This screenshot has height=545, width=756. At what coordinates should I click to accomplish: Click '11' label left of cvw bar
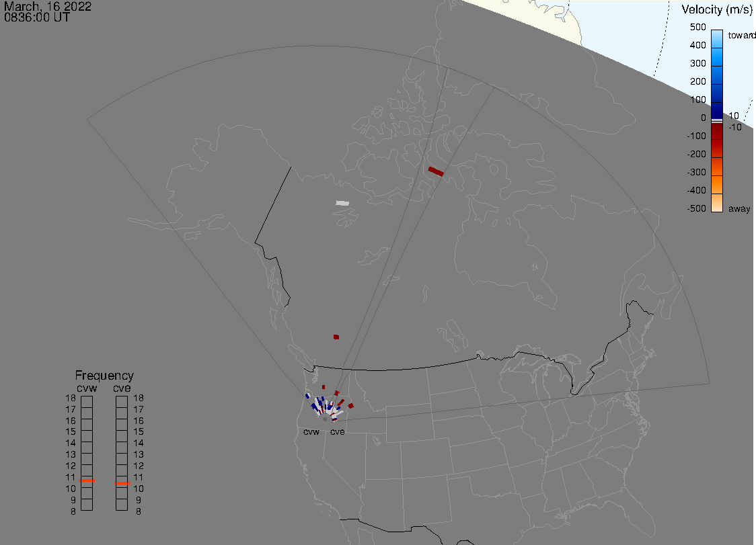coord(71,477)
